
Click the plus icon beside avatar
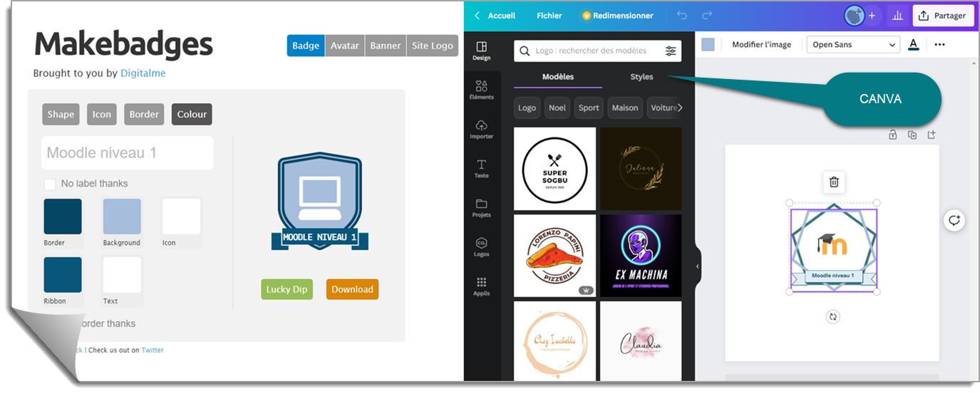[872, 16]
